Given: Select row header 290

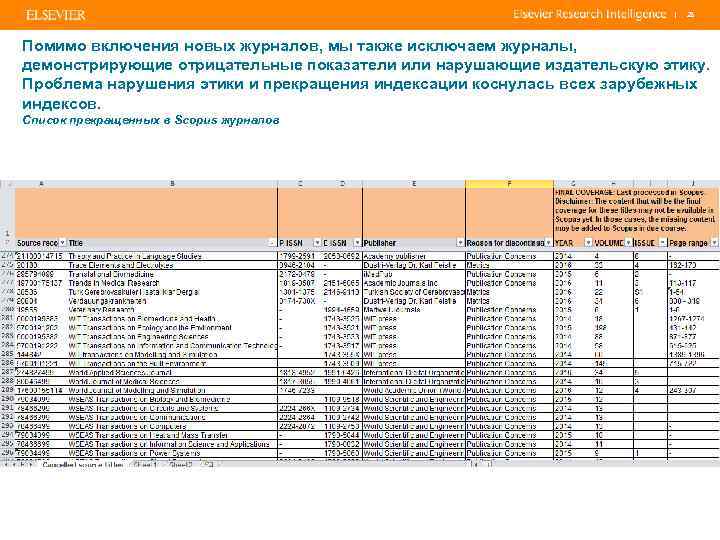Looking at the screenshot, I should [x=7, y=399].
